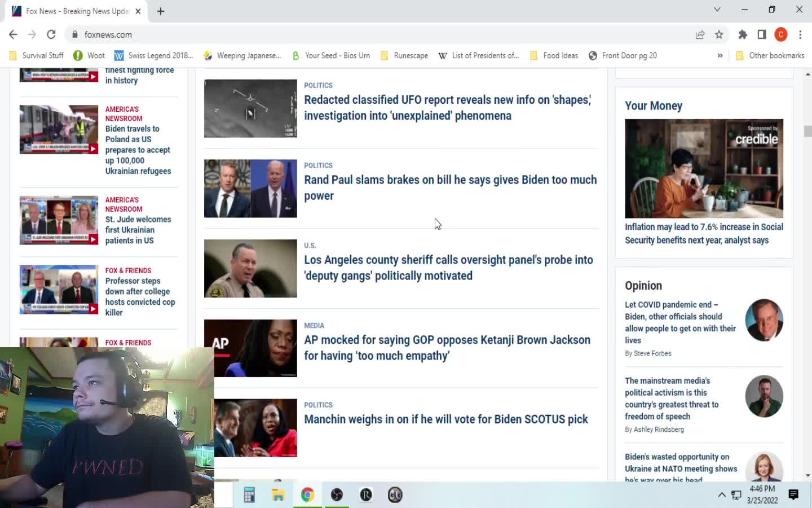Open the Front Door pg 20 bookmark
This screenshot has width=812, height=508.
coord(623,55)
